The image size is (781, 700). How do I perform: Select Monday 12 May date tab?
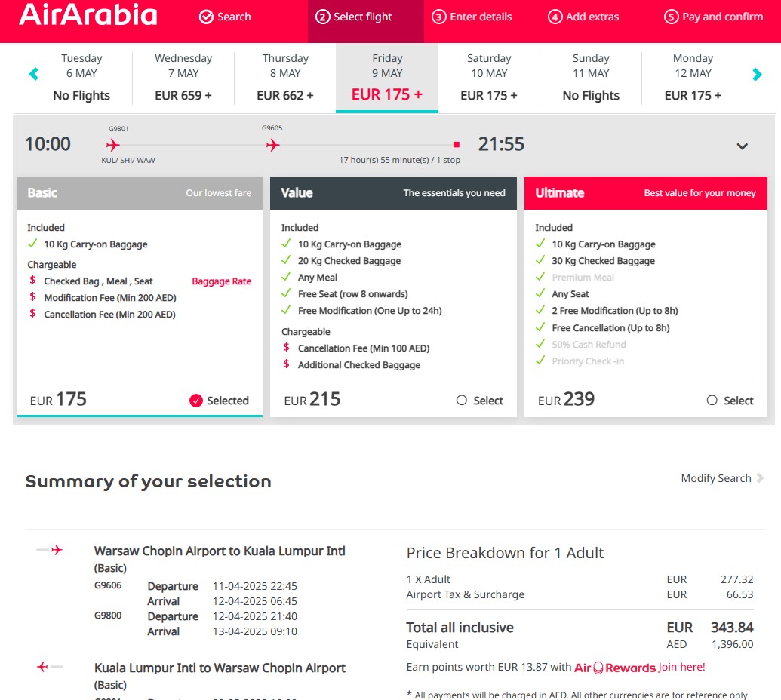pos(693,78)
